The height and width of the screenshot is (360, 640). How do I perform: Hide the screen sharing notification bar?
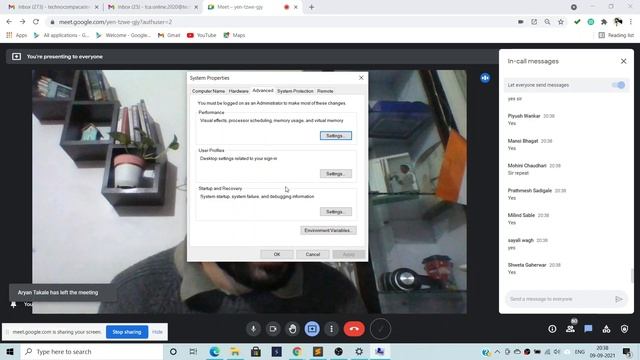click(157, 332)
